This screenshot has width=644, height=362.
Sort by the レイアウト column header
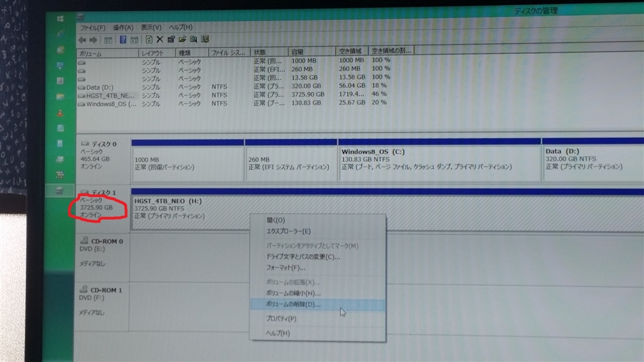[157, 53]
